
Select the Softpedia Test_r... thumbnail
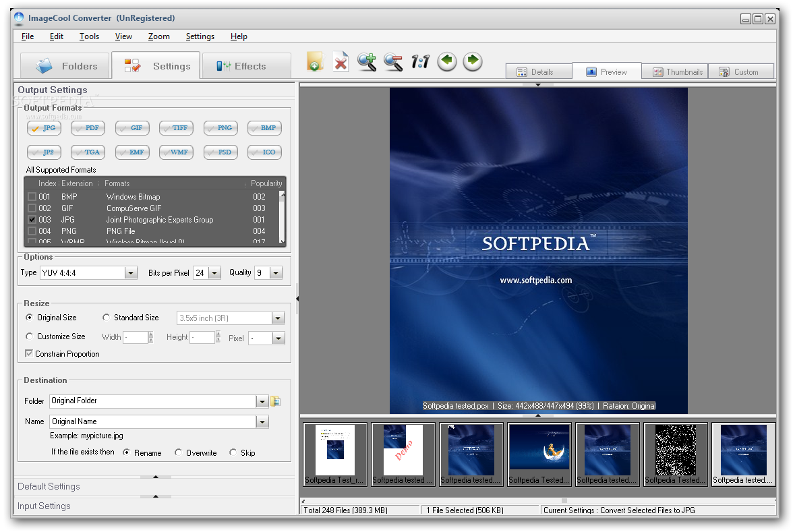[x=335, y=454]
